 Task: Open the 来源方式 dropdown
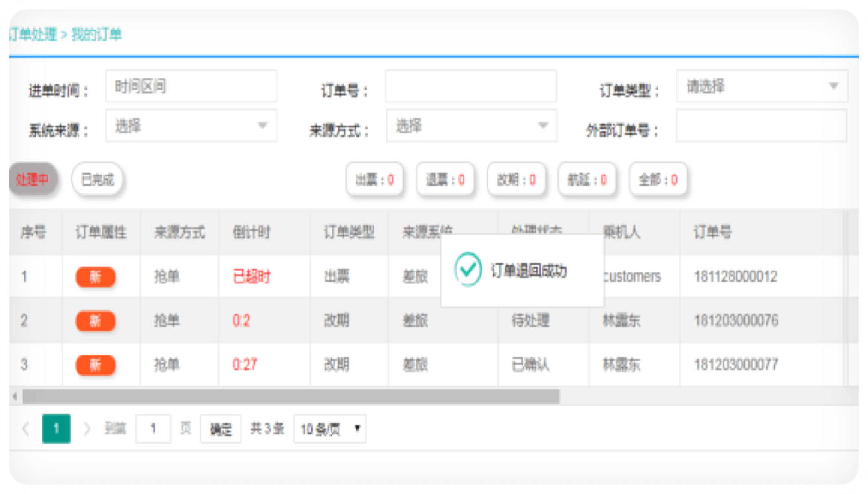(x=471, y=126)
